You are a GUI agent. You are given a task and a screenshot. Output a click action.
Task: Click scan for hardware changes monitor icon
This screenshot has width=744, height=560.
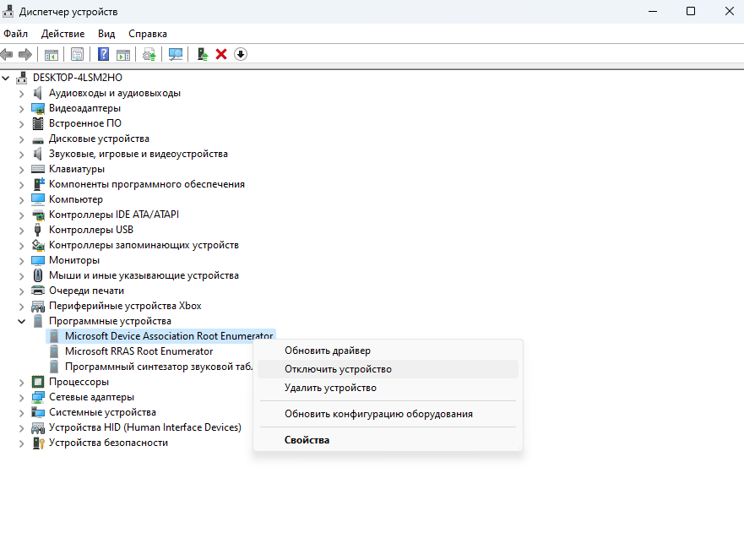tap(176, 54)
